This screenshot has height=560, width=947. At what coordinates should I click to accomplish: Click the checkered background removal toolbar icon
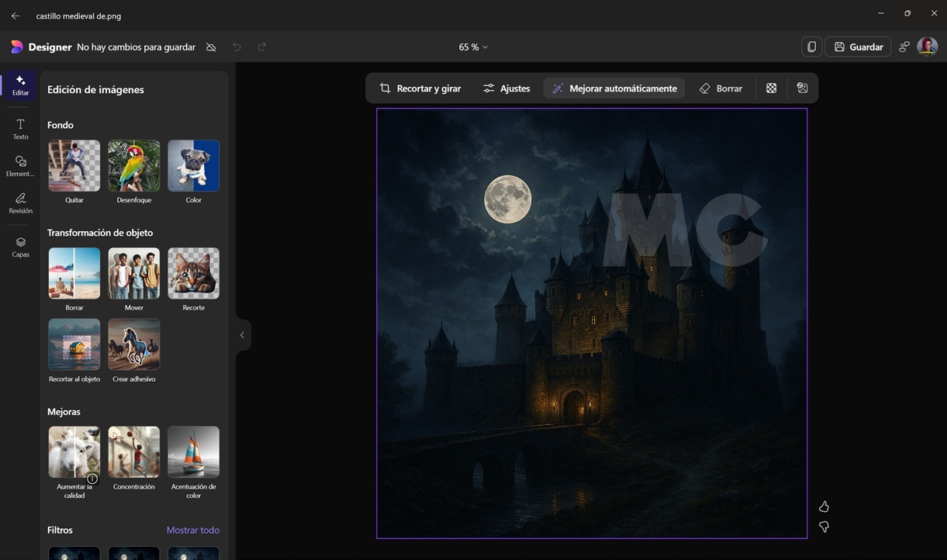(771, 88)
